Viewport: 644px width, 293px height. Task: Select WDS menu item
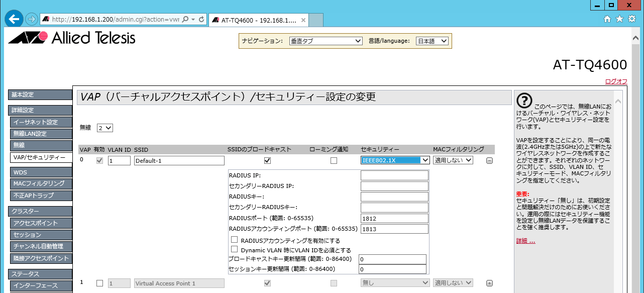point(41,172)
